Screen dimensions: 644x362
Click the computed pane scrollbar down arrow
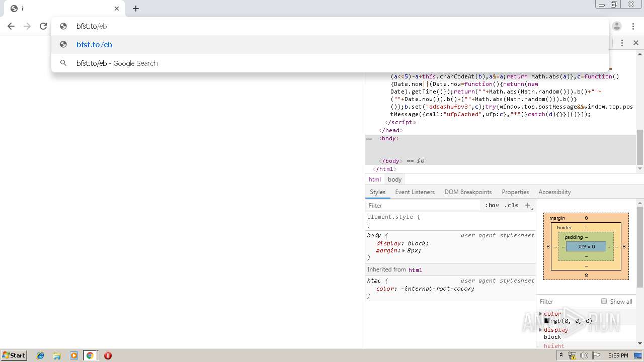(x=640, y=343)
